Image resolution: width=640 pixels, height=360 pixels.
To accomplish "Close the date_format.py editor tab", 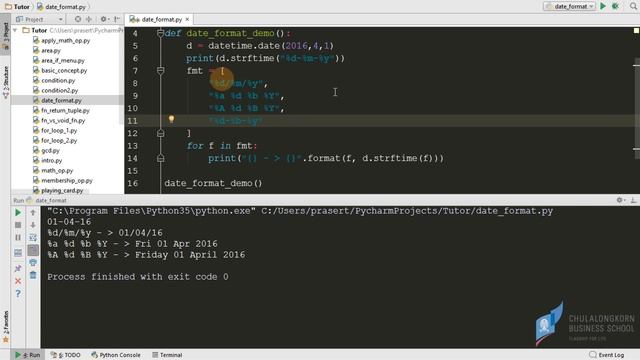I will (x=187, y=19).
